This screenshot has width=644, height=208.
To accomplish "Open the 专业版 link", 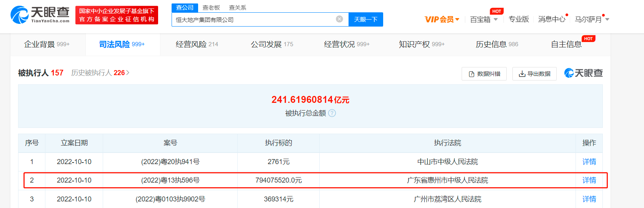I will click(519, 19).
